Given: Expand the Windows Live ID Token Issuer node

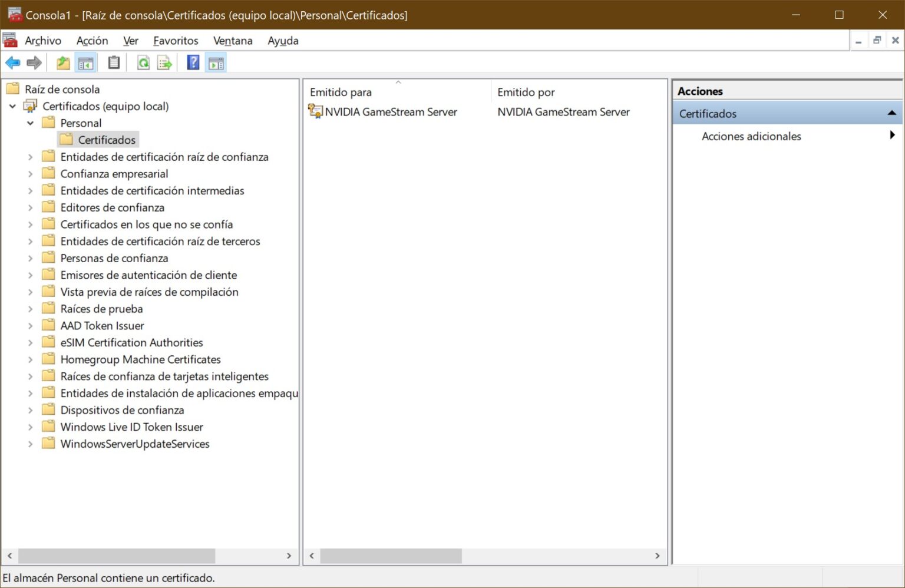Looking at the screenshot, I should coord(30,427).
